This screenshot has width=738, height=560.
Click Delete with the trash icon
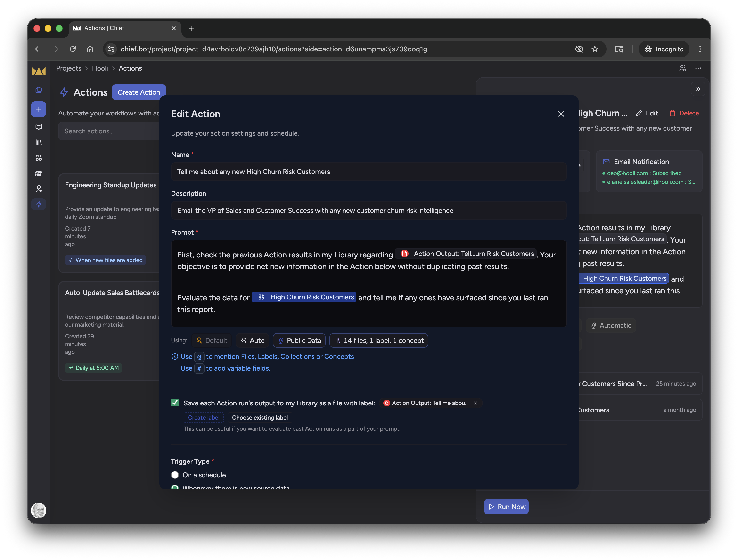point(684,113)
